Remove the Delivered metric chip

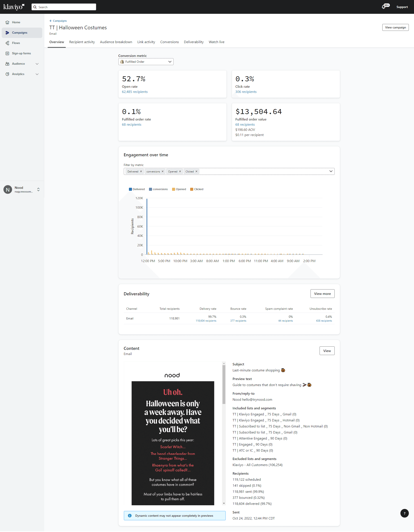tap(141, 172)
